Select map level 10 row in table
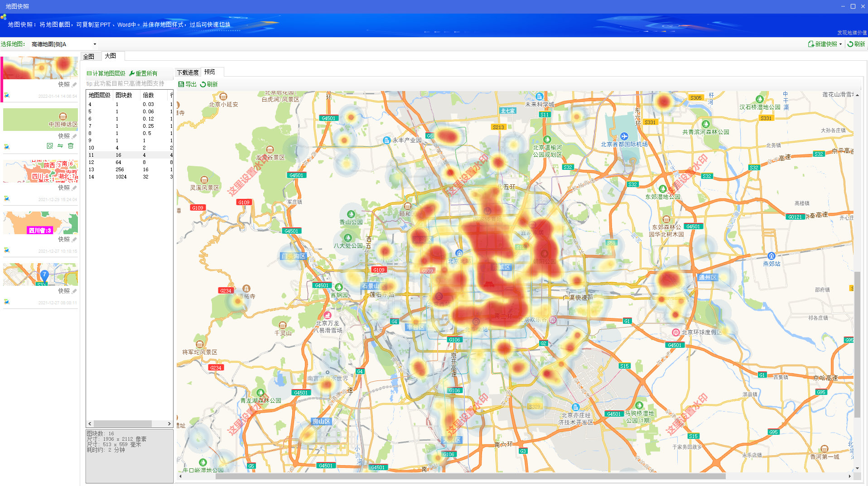 [130, 148]
